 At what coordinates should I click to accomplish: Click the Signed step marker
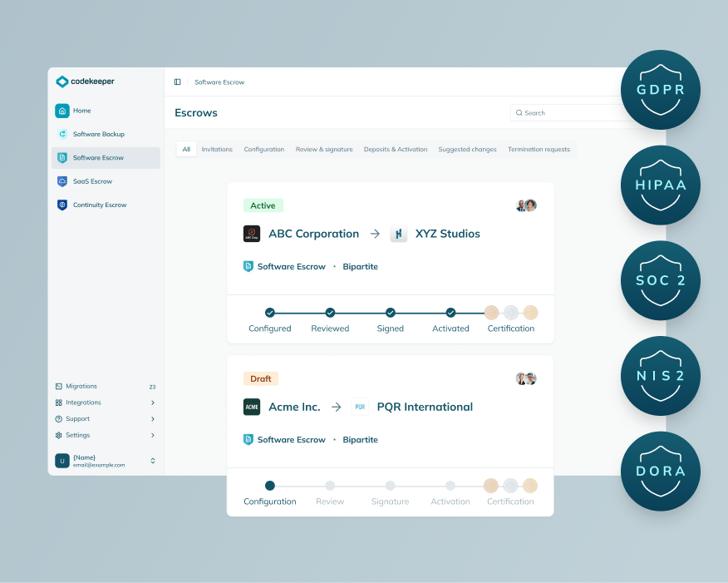(x=391, y=313)
